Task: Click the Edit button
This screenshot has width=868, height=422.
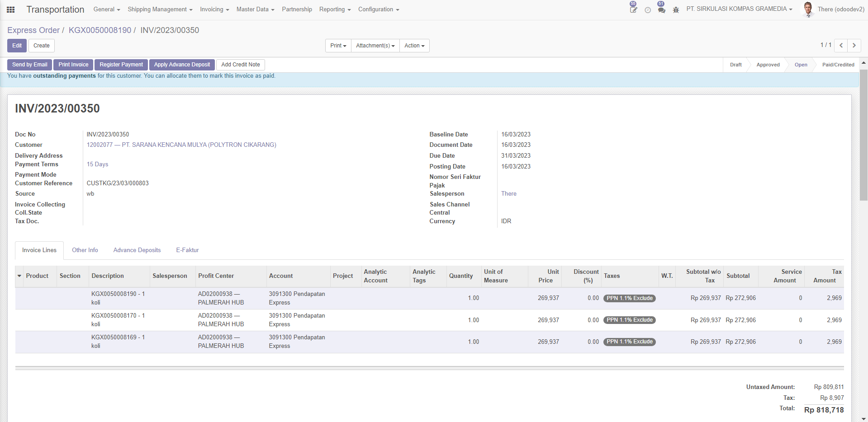Action: (x=17, y=46)
